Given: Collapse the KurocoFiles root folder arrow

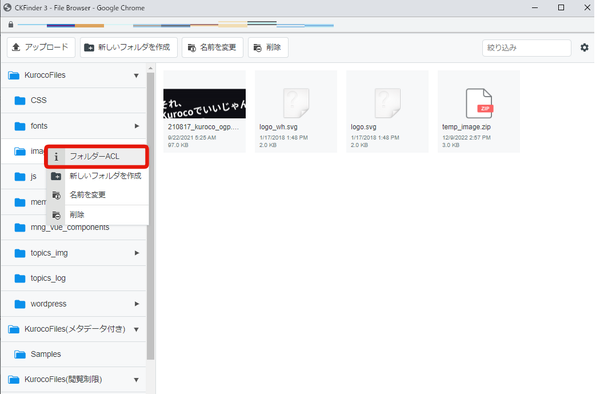Looking at the screenshot, I should (x=136, y=75).
